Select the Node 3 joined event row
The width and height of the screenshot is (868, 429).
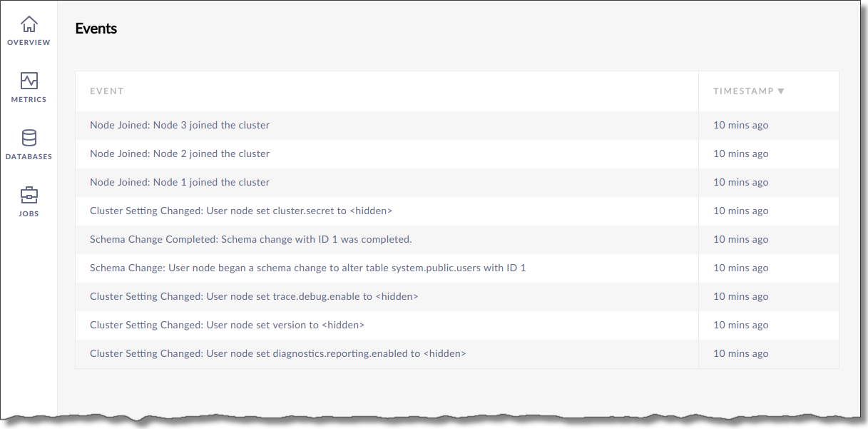coord(180,126)
